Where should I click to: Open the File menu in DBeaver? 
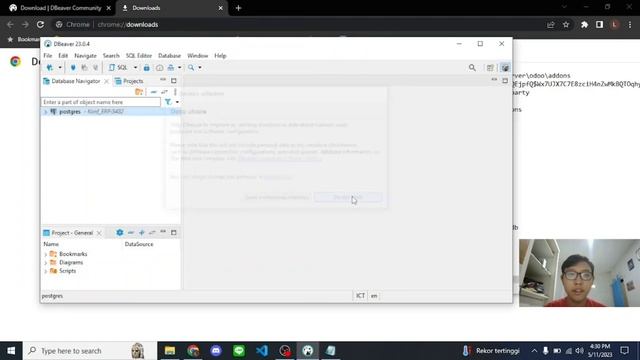pos(48,56)
